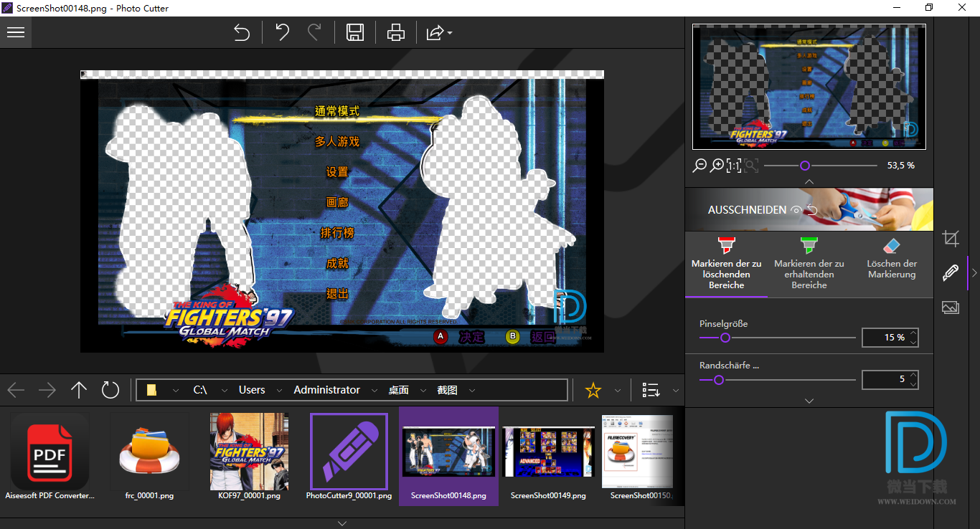Click 截图 in the path bar

pos(448,390)
